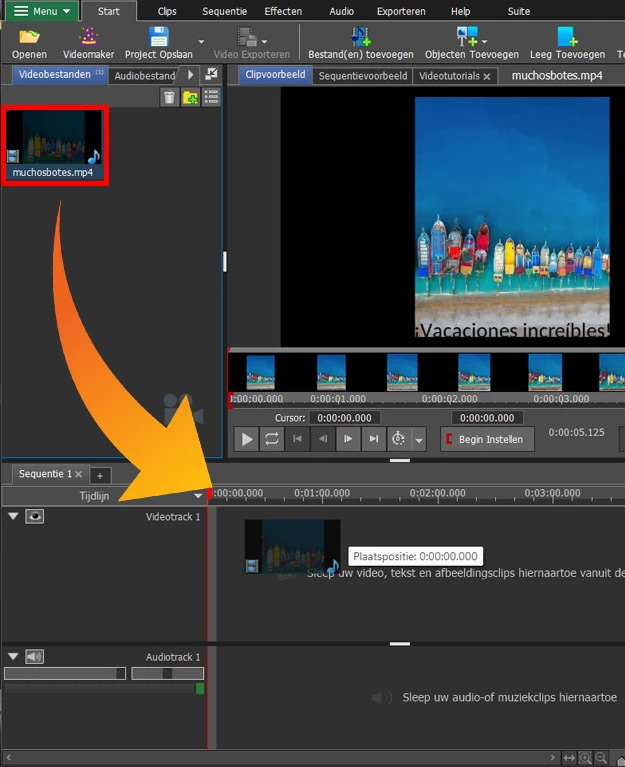The height and width of the screenshot is (767, 625).
Task: Open the Help menu tab
Action: pyautogui.click(x=460, y=11)
